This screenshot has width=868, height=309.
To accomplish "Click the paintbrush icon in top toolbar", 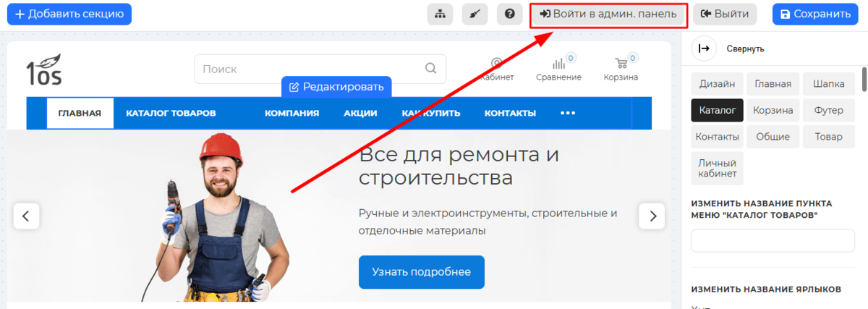I will 475,14.
